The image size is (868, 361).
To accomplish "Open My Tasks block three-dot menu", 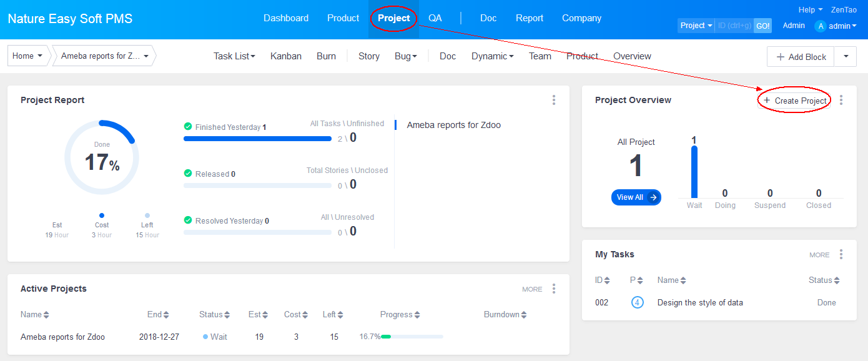I will coord(841,254).
